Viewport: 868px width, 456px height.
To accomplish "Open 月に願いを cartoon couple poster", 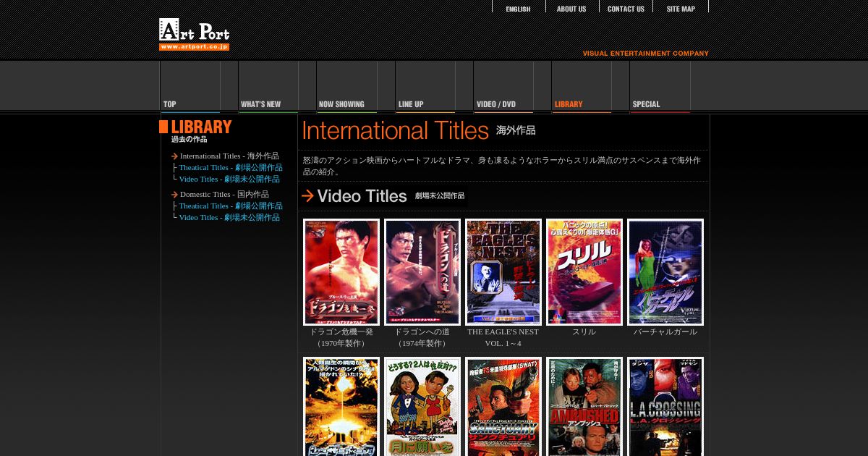I will coord(422,406).
